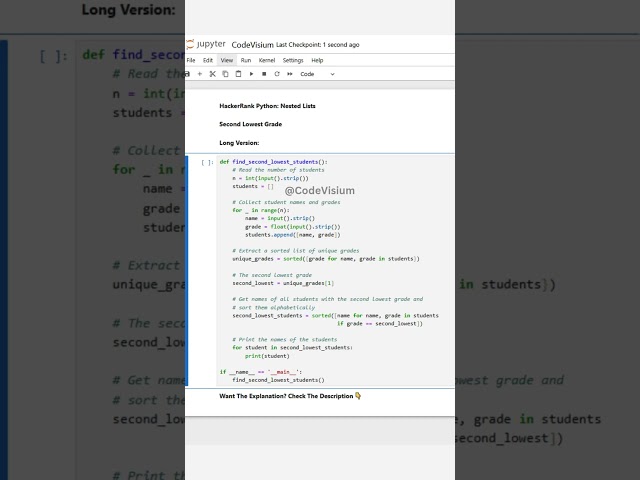The image size is (640, 480).
Task: Paste cell from clipboard
Action: (x=238, y=74)
